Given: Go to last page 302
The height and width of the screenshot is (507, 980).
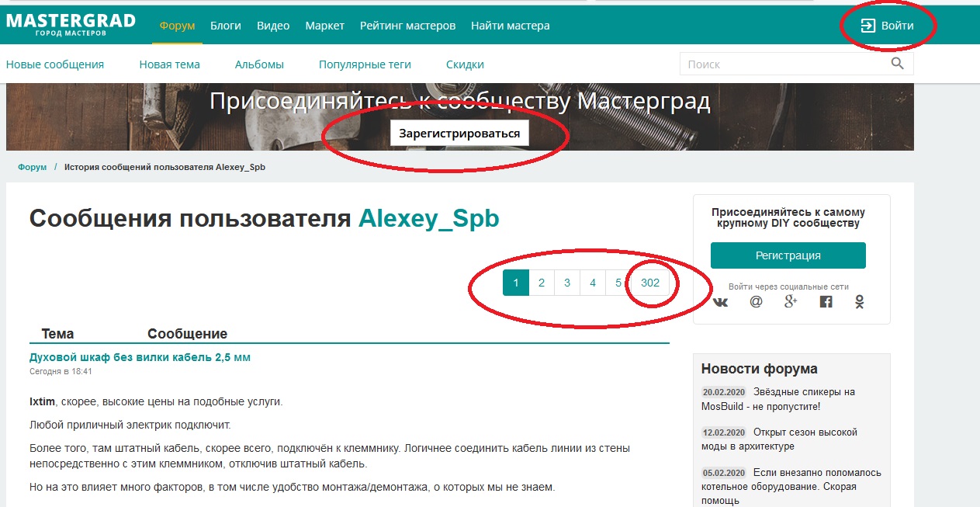Looking at the screenshot, I should (650, 283).
